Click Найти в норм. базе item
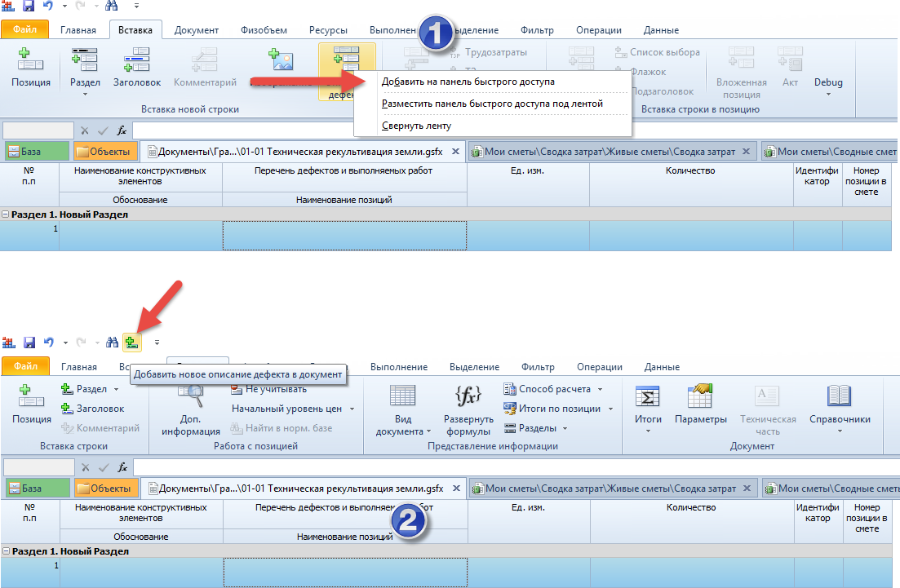 pyautogui.click(x=282, y=428)
